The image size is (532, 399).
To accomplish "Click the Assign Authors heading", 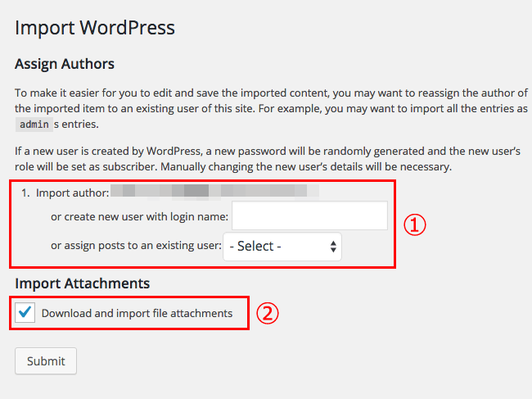I will point(65,64).
